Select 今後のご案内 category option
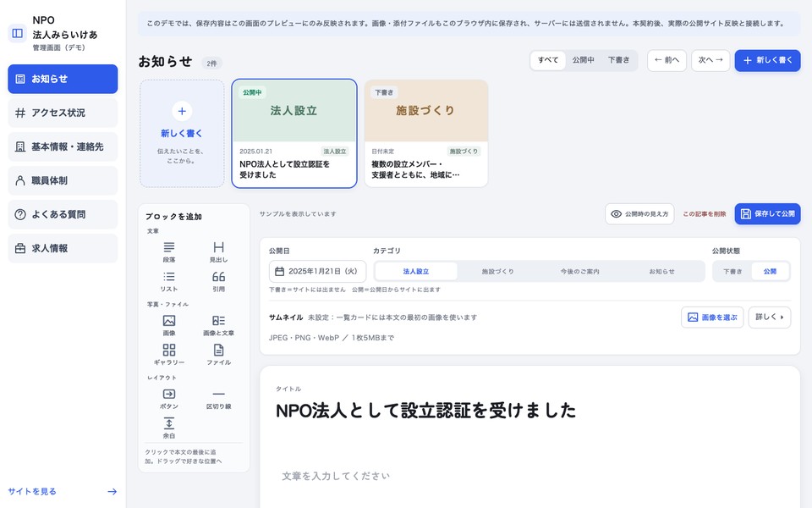 pos(580,272)
